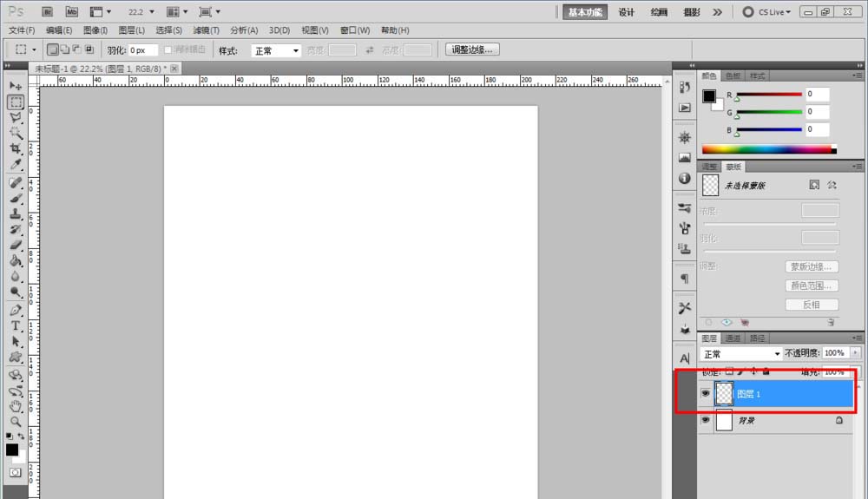
Task: Hide 图层 1 using its eye icon
Action: (x=705, y=393)
